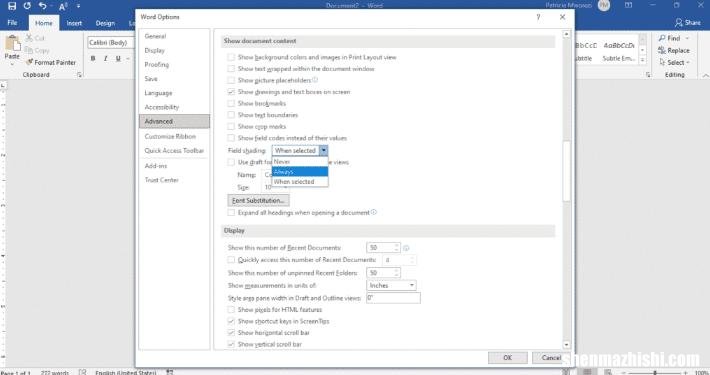Click Replace in the Editing group

(x=674, y=50)
